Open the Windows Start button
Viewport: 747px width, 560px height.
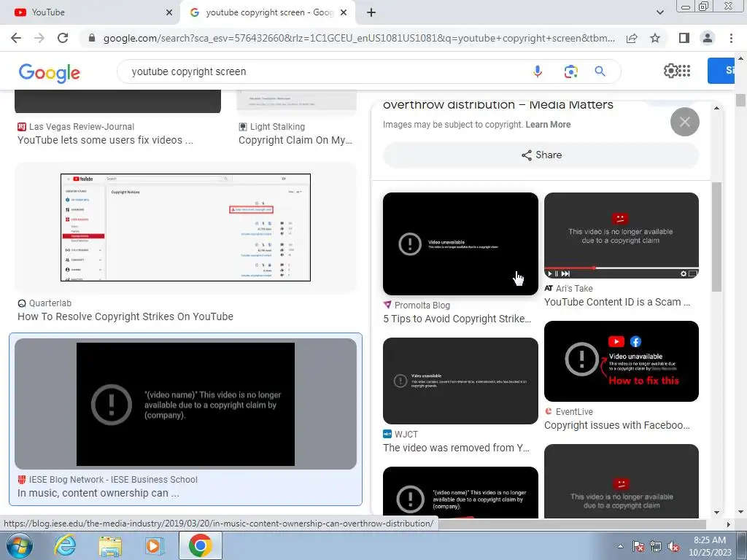20,545
